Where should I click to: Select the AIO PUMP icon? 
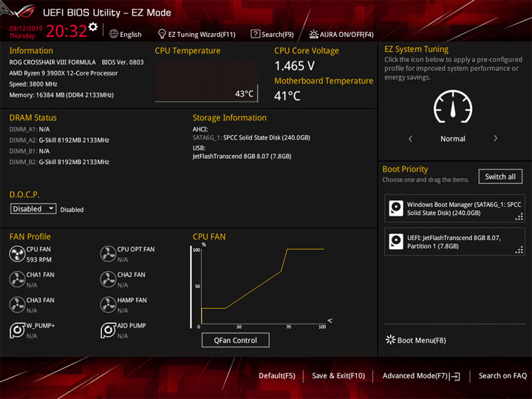pyautogui.click(x=108, y=330)
